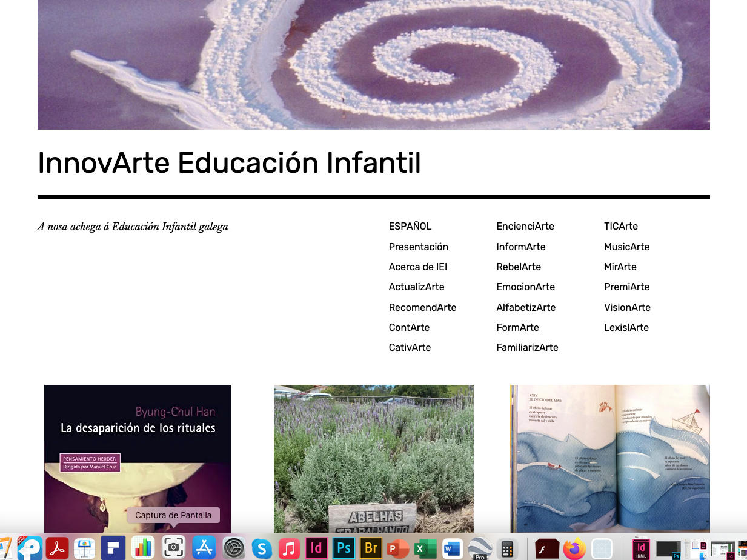Open Adobe InDesign from dock
747x560 pixels.
(x=316, y=548)
